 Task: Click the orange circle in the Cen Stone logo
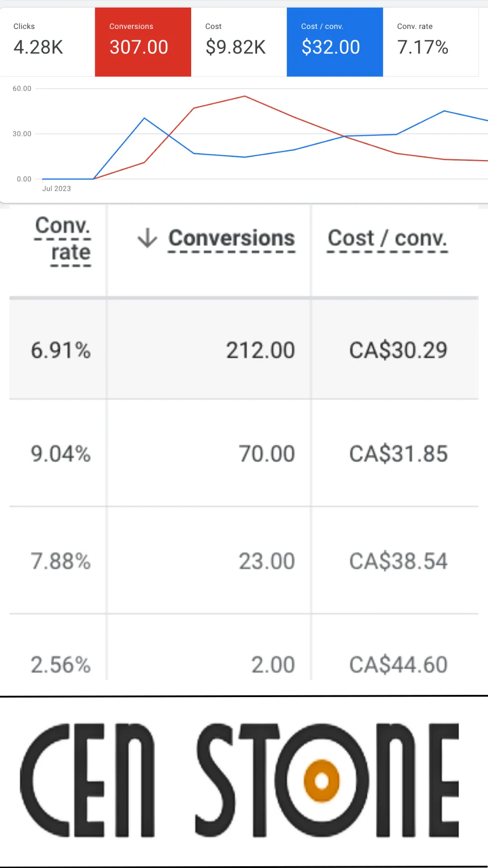322,780
